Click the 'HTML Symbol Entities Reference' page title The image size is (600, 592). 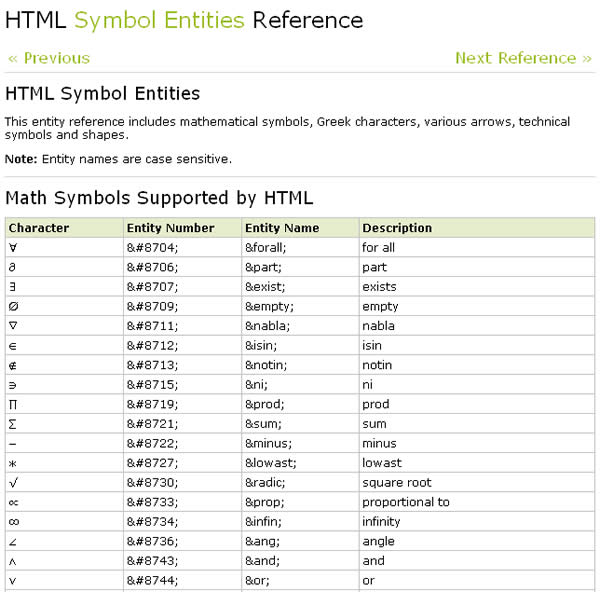[x=184, y=20]
